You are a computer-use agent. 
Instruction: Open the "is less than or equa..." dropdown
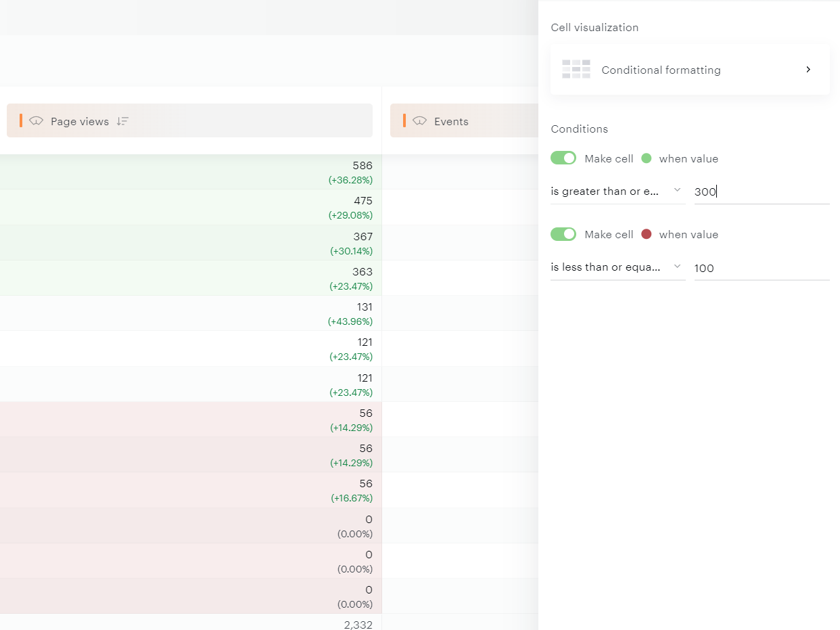tap(617, 267)
